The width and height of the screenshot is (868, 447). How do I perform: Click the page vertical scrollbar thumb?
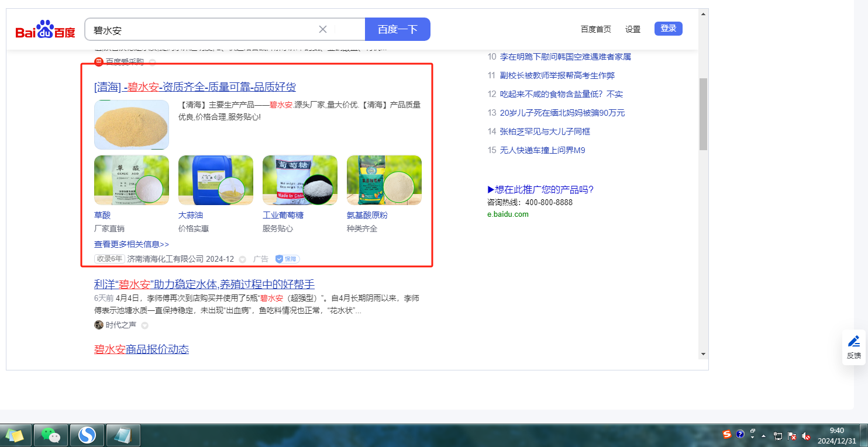point(703,114)
